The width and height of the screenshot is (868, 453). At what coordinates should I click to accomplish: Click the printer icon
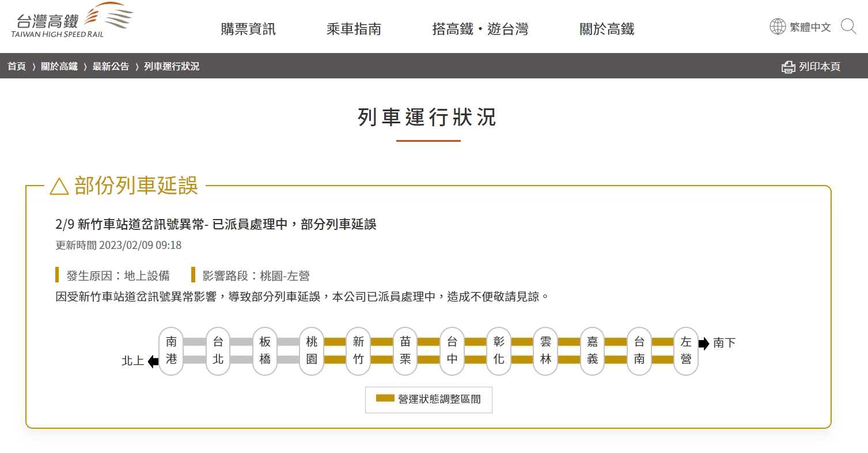(x=788, y=67)
